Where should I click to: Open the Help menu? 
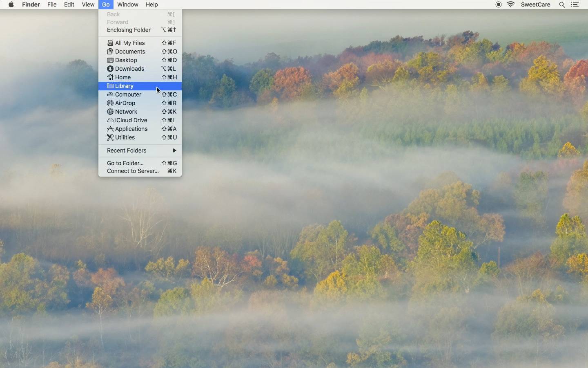[x=152, y=4]
